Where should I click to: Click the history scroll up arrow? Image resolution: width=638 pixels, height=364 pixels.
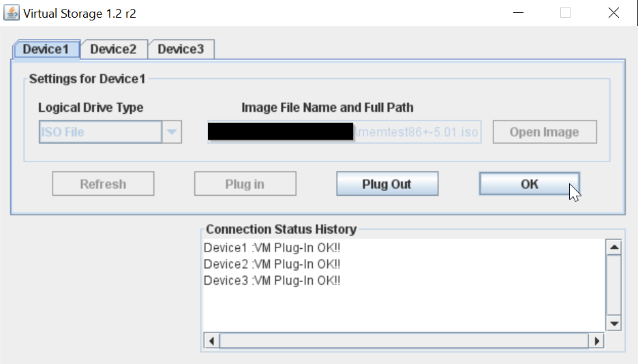tap(614, 247)
